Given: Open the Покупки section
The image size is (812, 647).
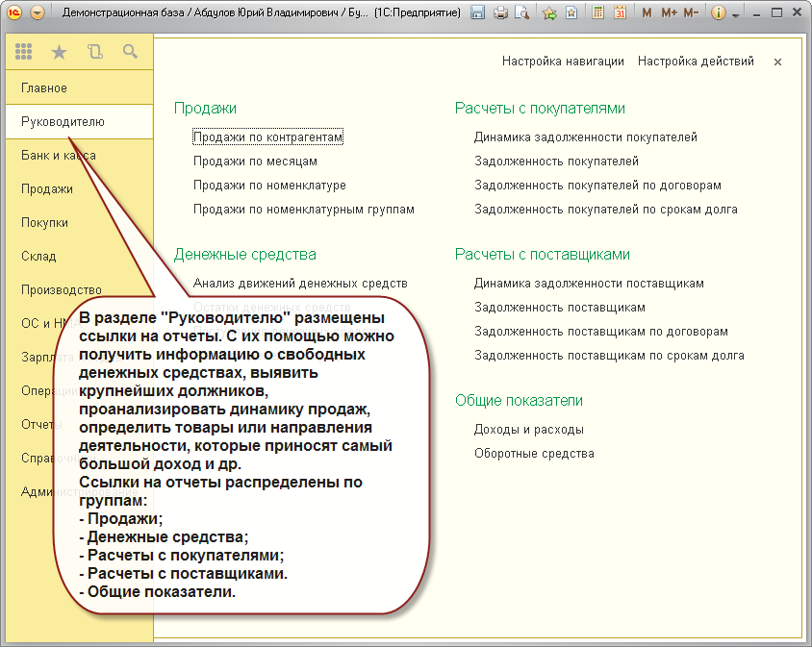Looking at the screenshot, I should pos(44,223).
